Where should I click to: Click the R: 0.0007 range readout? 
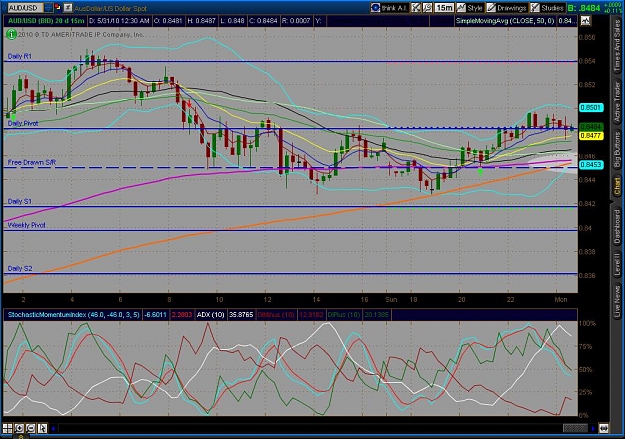click(295, 21)
